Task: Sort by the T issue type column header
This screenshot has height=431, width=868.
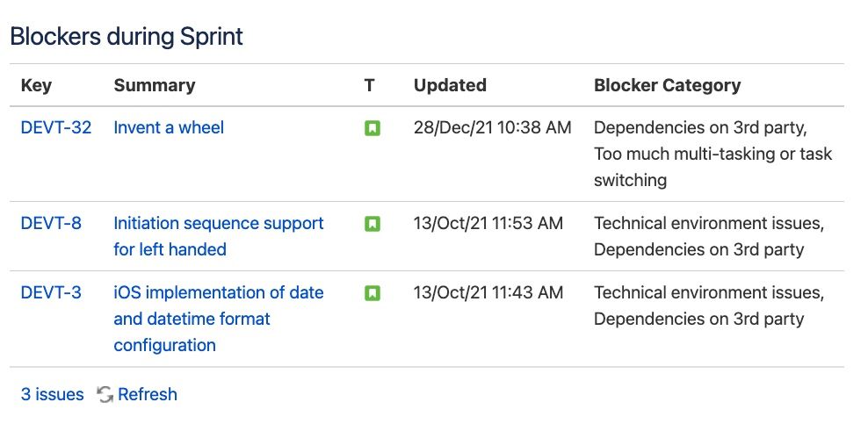Action: pyautogui.click(x=370, y=86)
